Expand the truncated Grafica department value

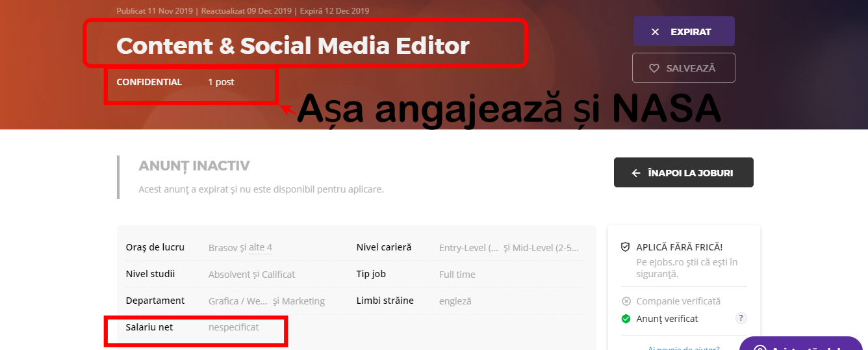[238, 301]
